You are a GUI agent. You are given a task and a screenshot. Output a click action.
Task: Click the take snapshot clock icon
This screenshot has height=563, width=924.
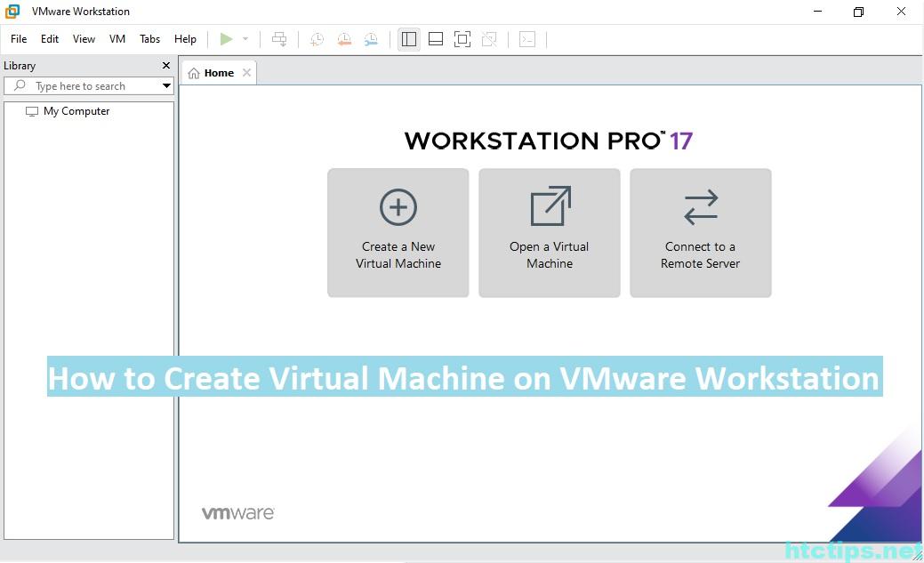317,39
